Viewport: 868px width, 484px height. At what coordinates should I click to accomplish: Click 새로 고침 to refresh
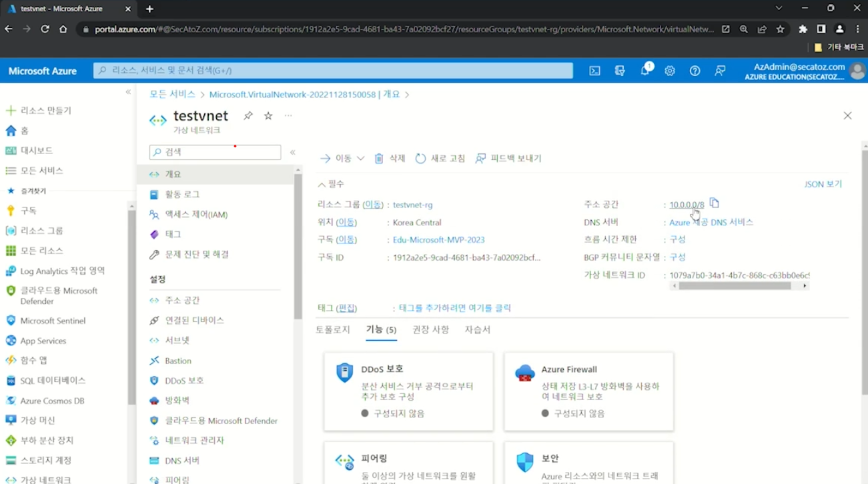point(440,159)
